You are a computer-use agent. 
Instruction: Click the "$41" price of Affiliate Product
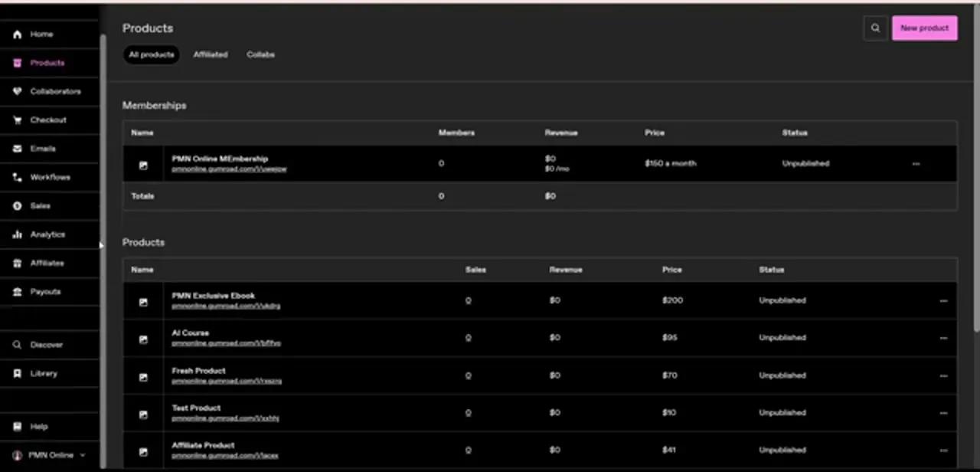coord(669,451)
